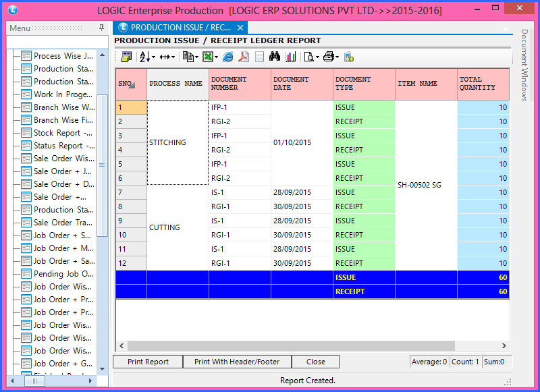Open Sale Order Wis... menu item

click(57, 159)
